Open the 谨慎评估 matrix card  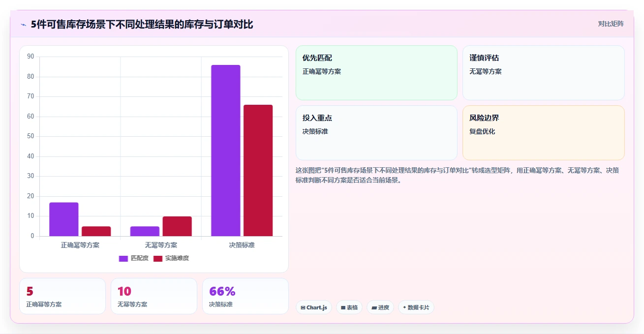(544, 73)
